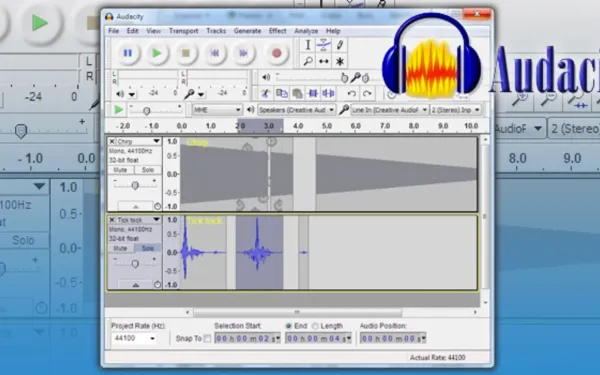Select the Selection (I-beam) tool
This screenshot has height=375, width=600.
pyautogui.click(x=308, y=45)
